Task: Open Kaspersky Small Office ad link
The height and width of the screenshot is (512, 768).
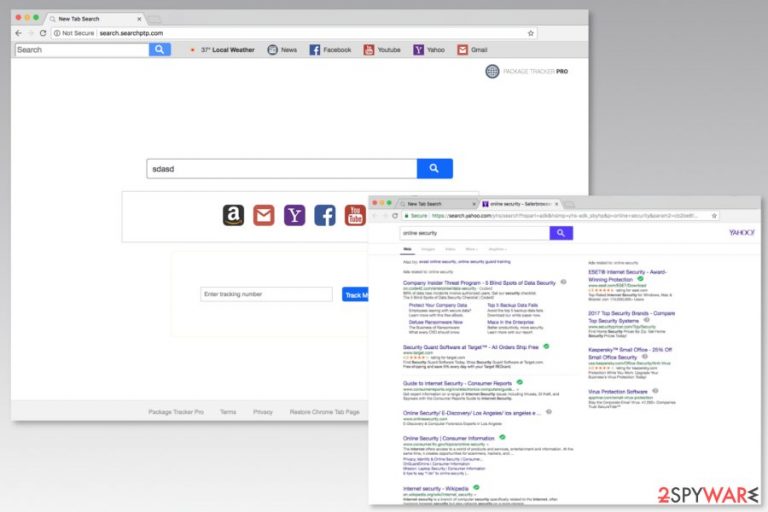Action: (x=630, y=353)
